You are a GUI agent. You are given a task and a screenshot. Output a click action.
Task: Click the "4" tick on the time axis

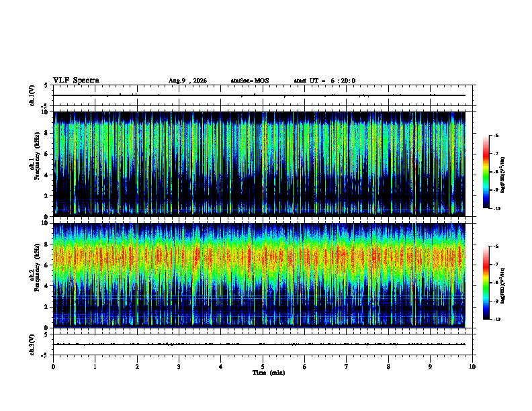[x=221, y=367]
